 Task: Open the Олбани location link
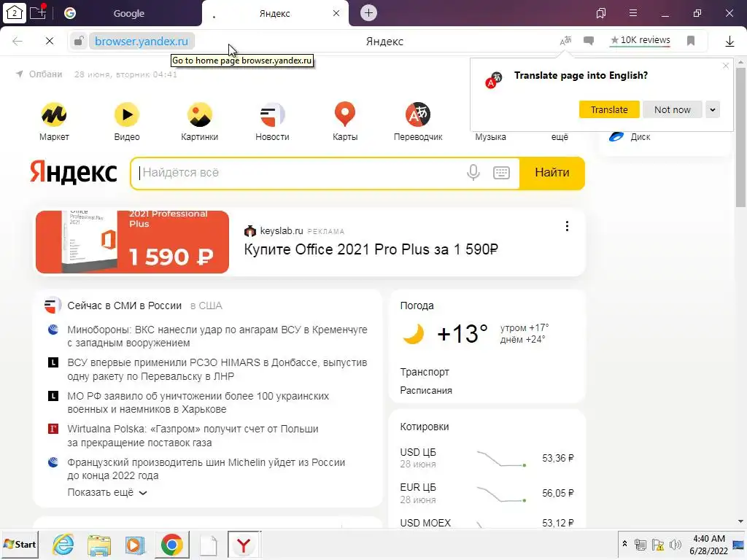(39, 74)
